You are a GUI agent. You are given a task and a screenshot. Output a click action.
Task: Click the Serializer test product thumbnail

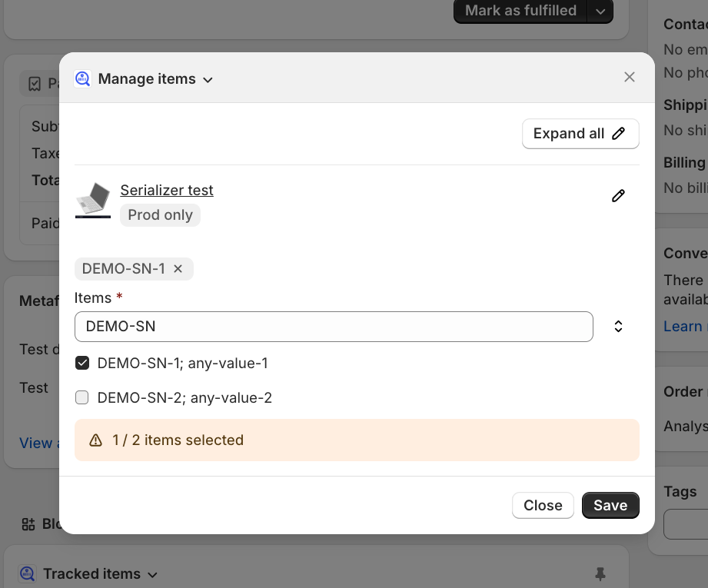coord(93,201)
